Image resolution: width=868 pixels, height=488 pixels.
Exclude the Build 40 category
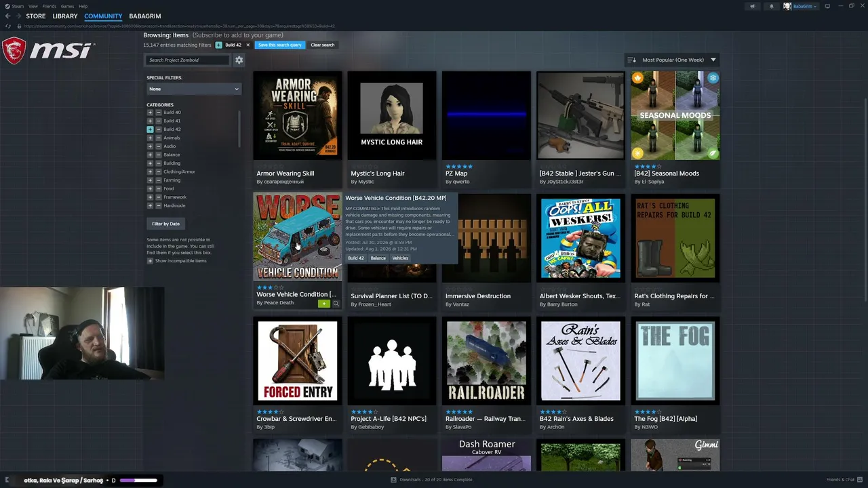159,113
